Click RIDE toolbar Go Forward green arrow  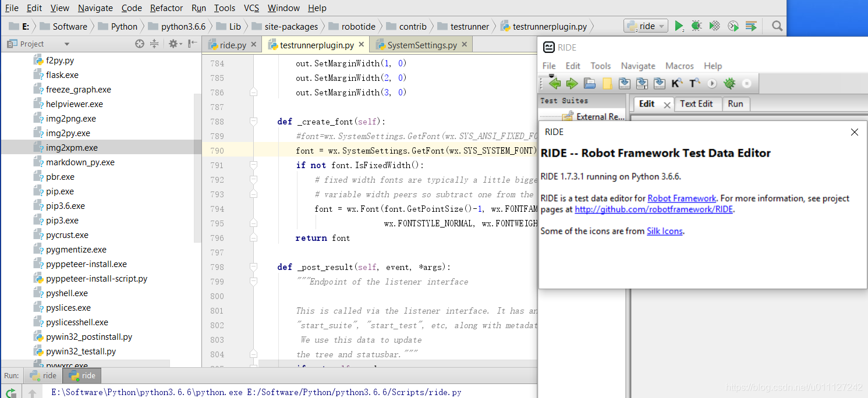point(572,83)
